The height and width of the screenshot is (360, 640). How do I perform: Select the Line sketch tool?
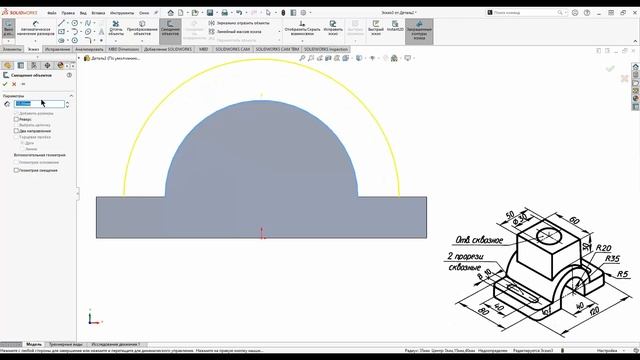(62, 23)
